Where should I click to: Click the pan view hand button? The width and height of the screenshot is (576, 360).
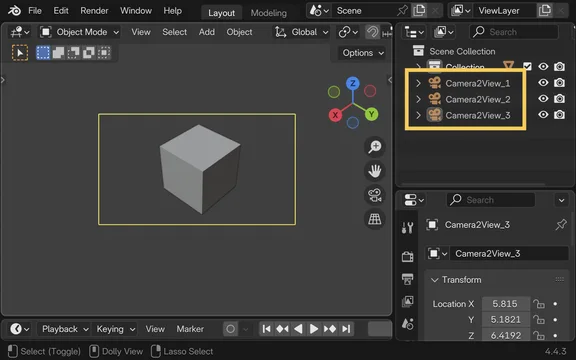tap(375, 171)
